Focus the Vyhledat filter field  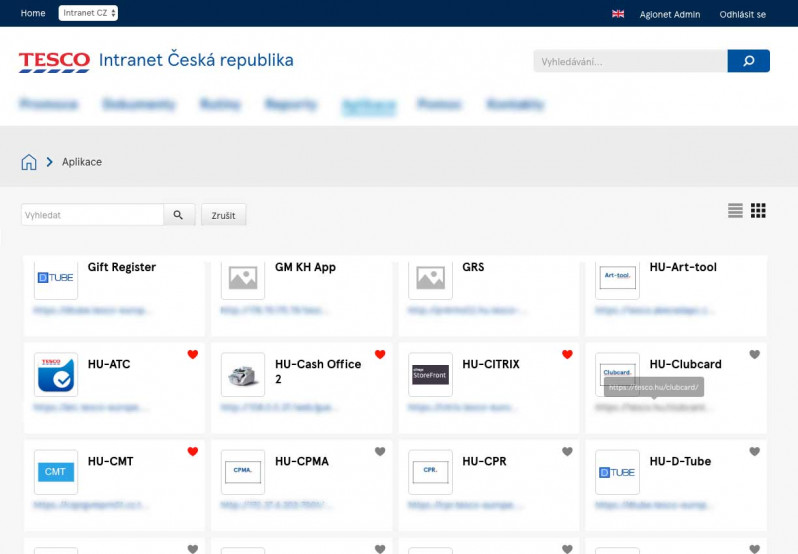92,215
